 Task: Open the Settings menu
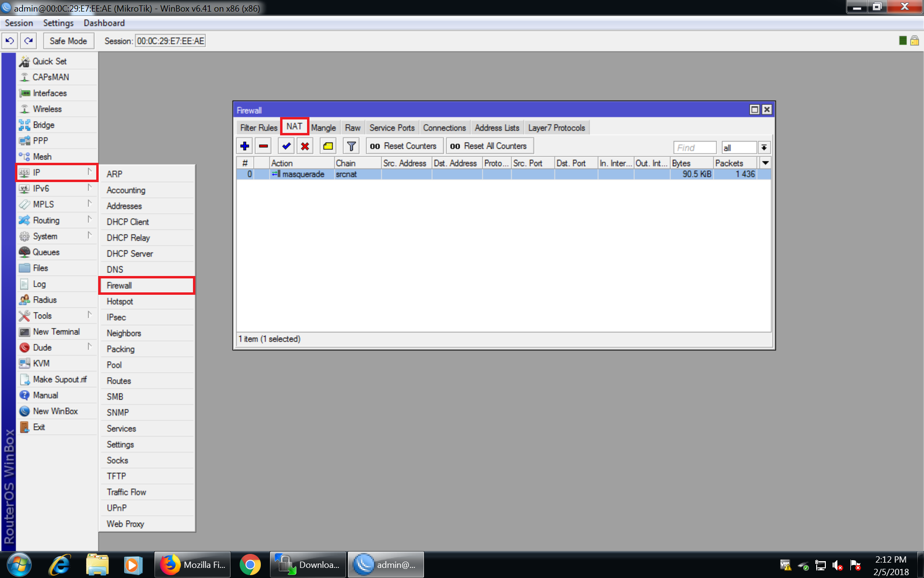[x=58, y=23]
